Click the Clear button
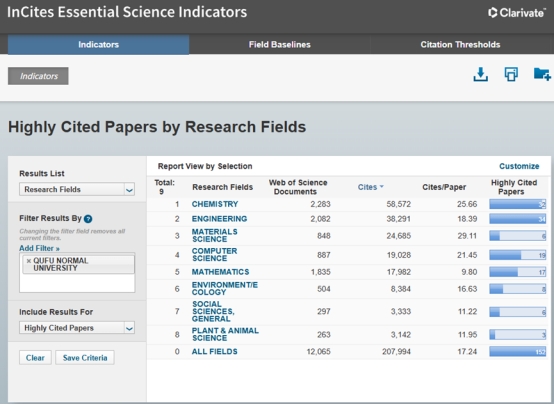The width and height of the screenshot is (554, 405). [35, 358]
